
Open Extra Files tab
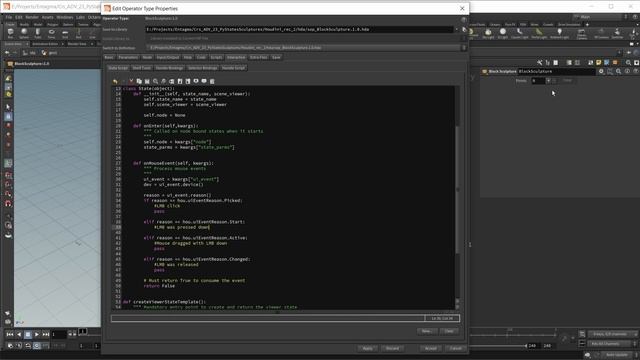[x=258, y=58]
